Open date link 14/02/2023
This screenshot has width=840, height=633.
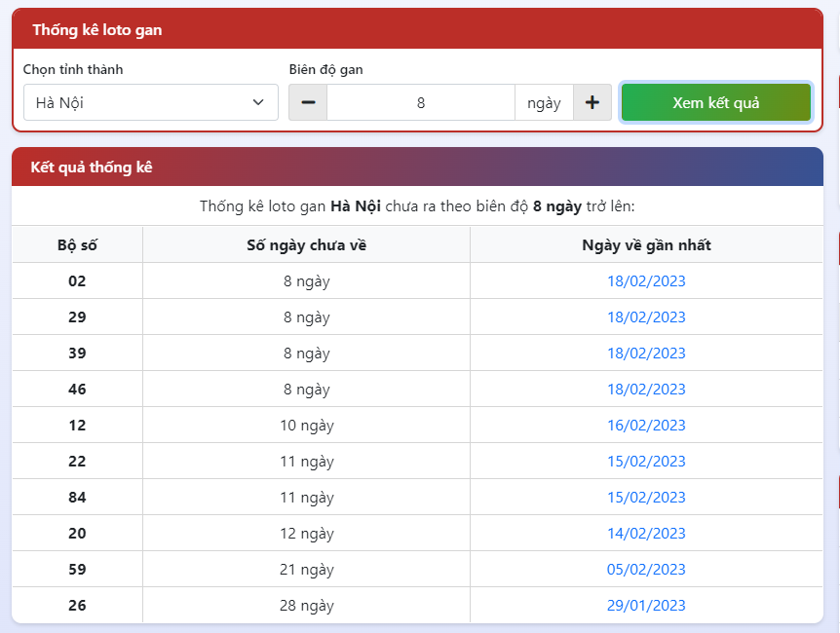tap(646, 534)
